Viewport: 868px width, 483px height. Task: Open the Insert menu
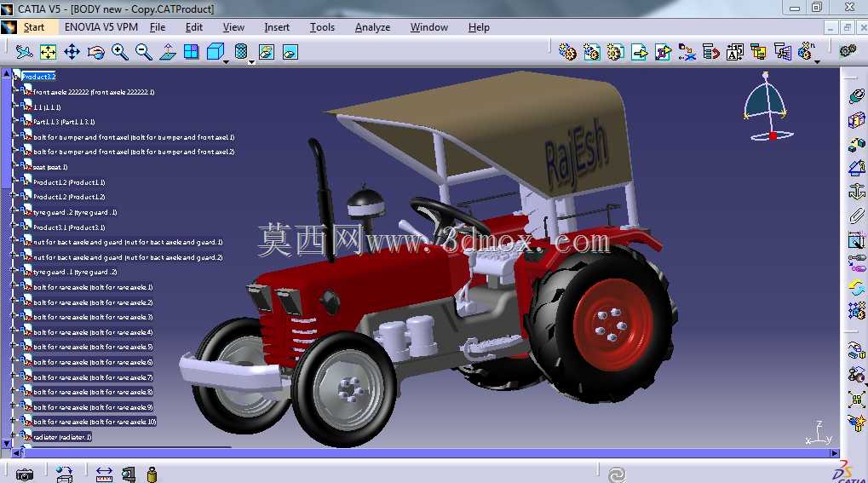[x=276, y=27]
